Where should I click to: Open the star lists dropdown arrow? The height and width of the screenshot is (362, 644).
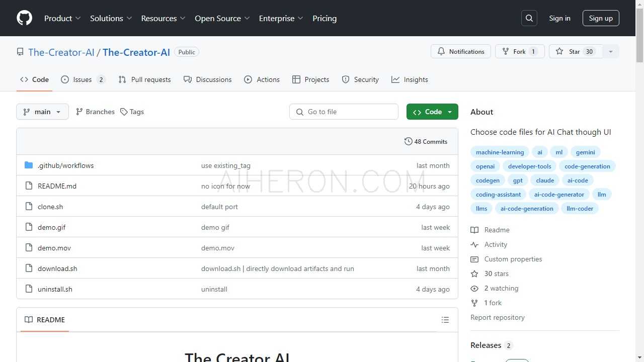pyautogui.click(x=611, y=51)
